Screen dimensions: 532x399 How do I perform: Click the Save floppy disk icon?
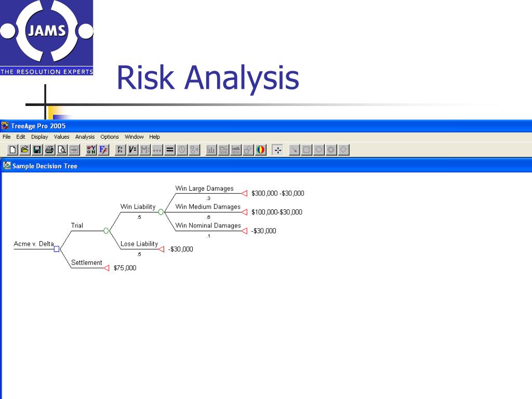[x=37, y=150]
